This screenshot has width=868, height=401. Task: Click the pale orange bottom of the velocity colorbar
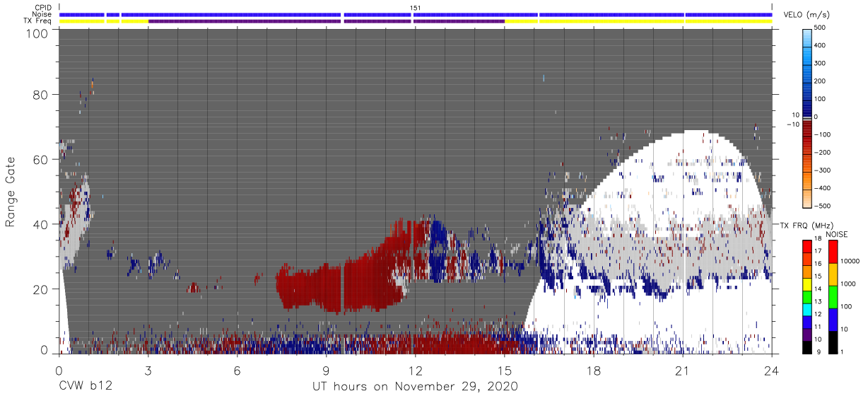[809, 198]
